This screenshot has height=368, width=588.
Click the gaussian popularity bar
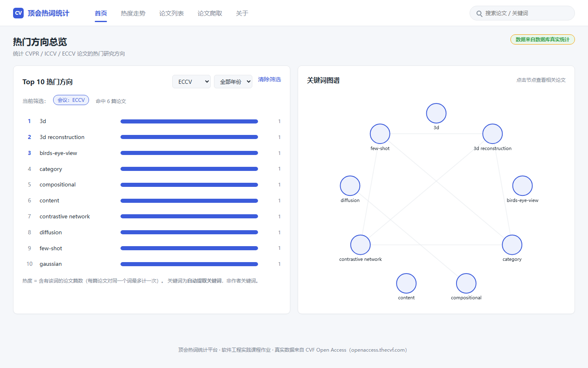[189, 264]
